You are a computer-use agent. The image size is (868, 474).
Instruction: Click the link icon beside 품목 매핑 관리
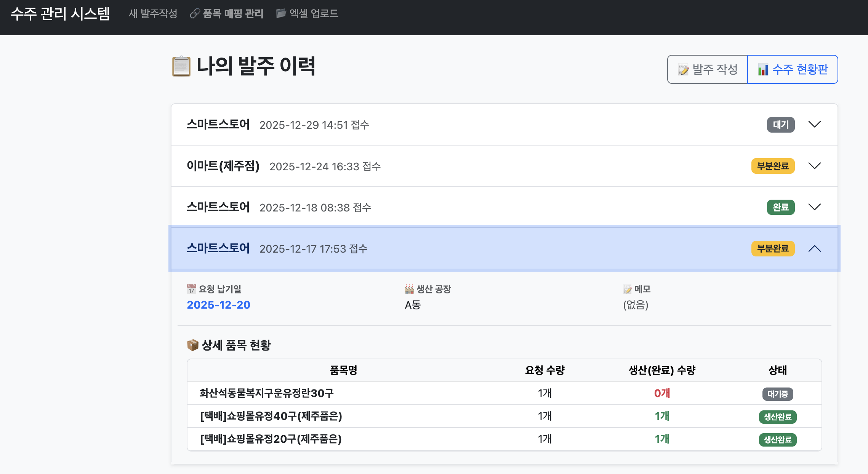click(195, 14)
